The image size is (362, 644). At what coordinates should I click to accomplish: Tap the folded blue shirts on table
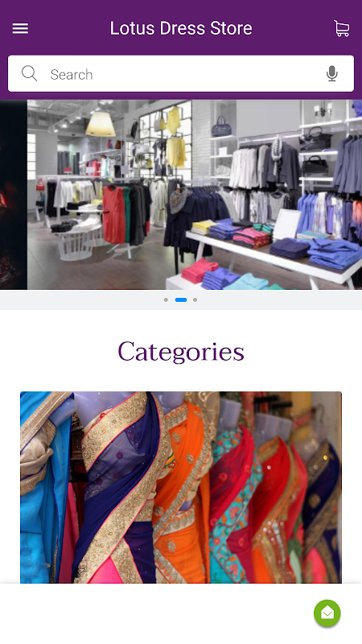tap(335, 254)
